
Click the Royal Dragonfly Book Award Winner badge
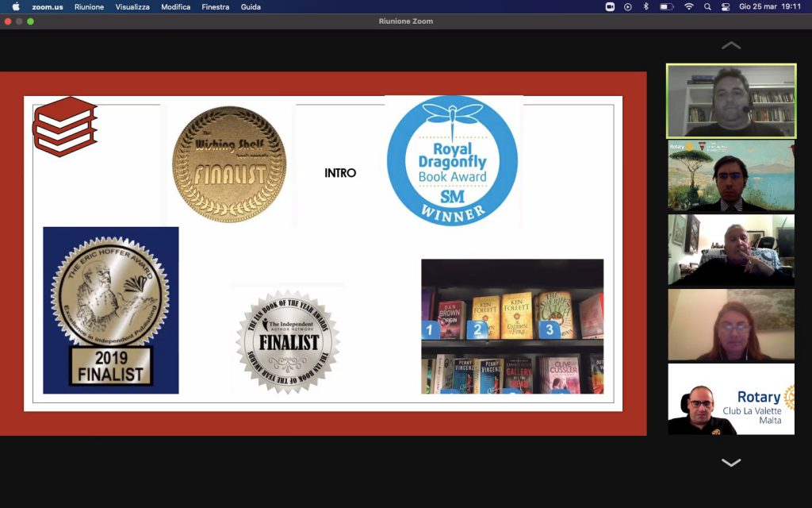coord(452,160)
